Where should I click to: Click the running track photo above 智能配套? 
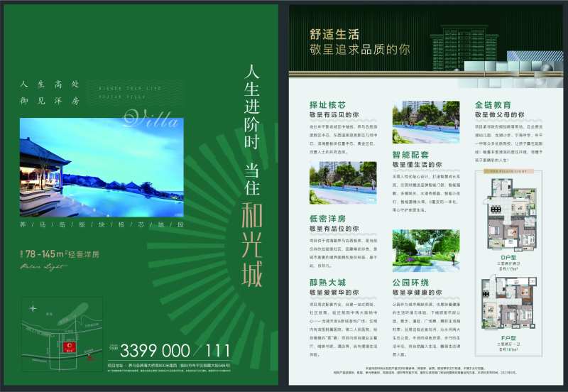pyautogui.click(x=426, y=122)
